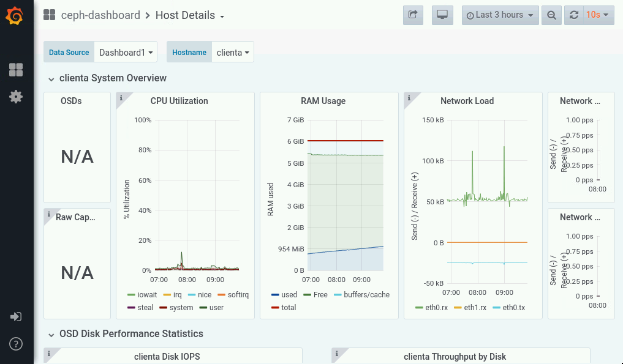This screenshot has width=623, height=364.
Task: Open the Last 3 hours time picker
Action: coord(500,15)
